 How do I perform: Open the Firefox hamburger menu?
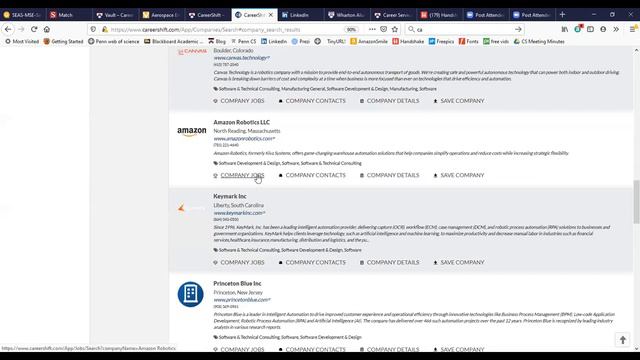click(x=633, y=29)
